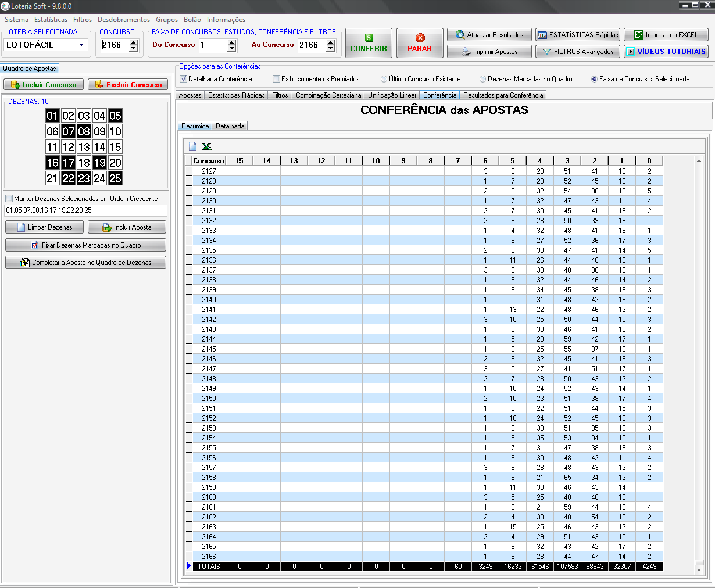Viewport: 715px width, 588px height.
Task: Click Excluir Concurso button
Action: [x=128, y=85]
